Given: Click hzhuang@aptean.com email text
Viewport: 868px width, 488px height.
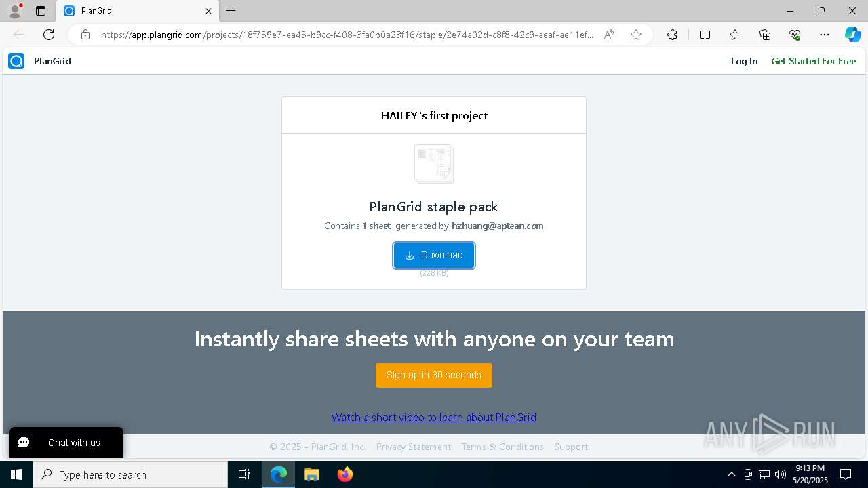Looking at the screenshot, I should 497,226.
